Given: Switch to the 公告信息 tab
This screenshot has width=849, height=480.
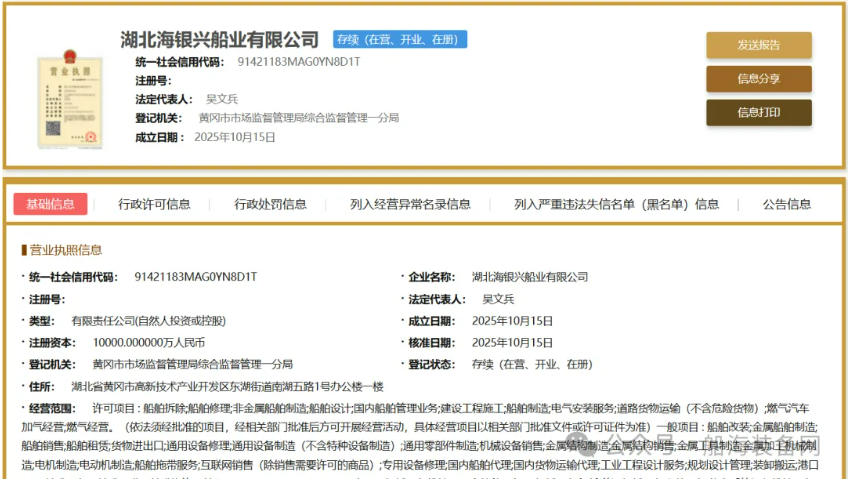Looking at the screenshot, I should 786,204.
